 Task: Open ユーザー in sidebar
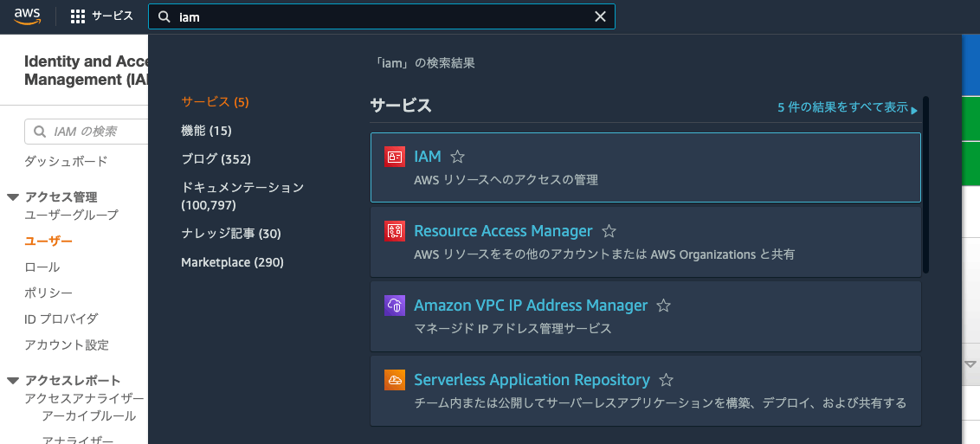pyautogui.click(x=48, y=241)
